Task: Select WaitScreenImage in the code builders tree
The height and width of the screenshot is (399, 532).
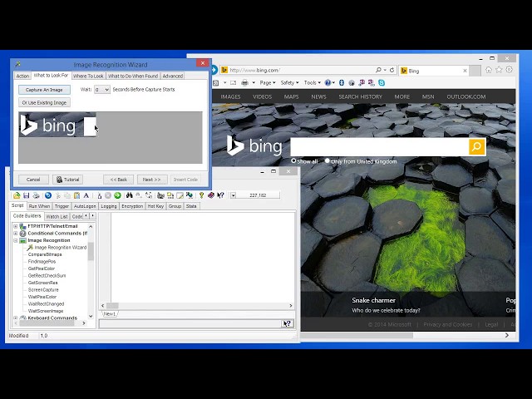Action: pos(46,311)
